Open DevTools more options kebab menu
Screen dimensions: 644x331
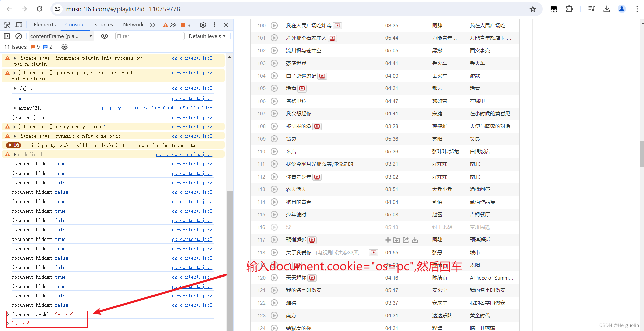[214, 25]
